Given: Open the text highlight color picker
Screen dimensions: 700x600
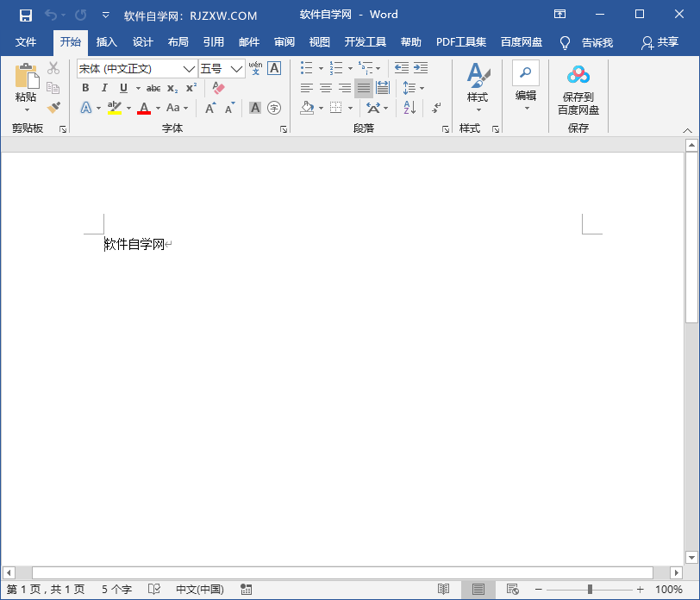Looking at the screenshot, I should pyautogui.click(x=128, y=107).
